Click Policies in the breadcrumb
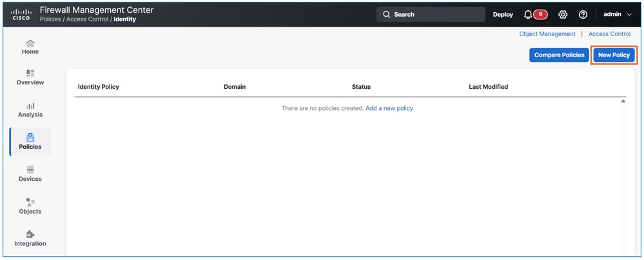644x260 pixels. (50, 19)
